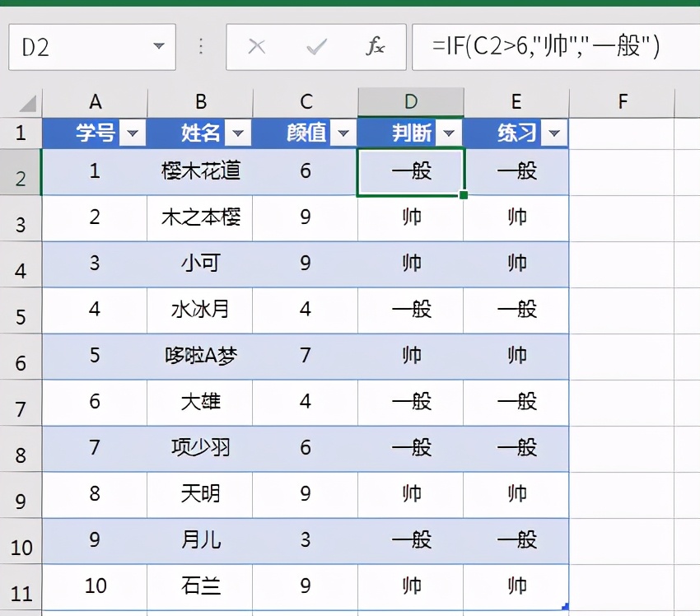This screenshot has width=700, height=616.
Task: Select 练习 cell 一般 in 大雄 row
Action: (516, 403)
